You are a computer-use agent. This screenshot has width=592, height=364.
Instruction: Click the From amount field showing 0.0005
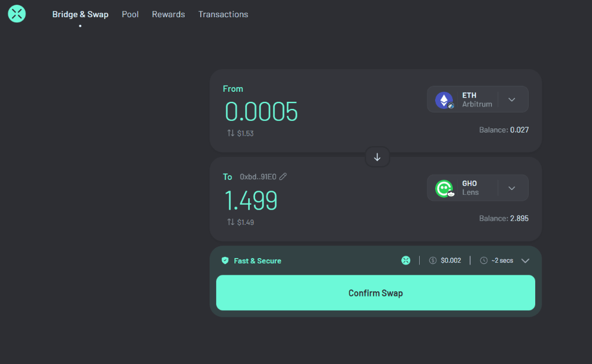[x=261, y=112]
